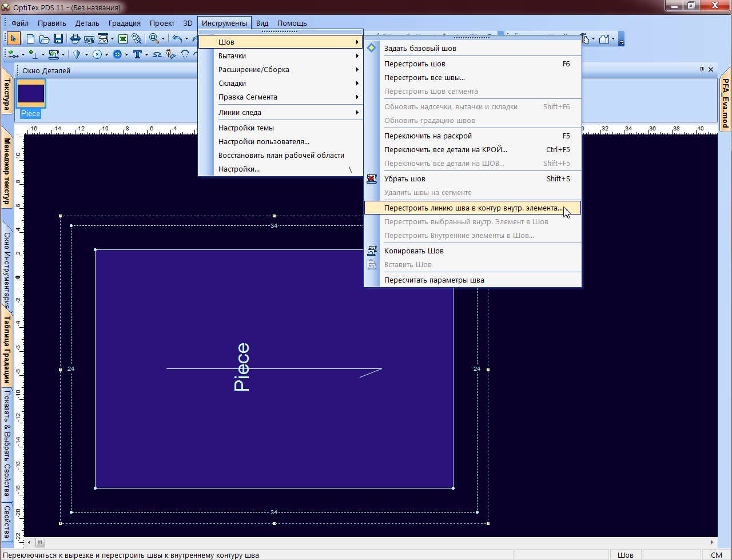
Task: Open the Zoom tool dropdown arrow
Action: pyautogui.click(x=163, y=39)
